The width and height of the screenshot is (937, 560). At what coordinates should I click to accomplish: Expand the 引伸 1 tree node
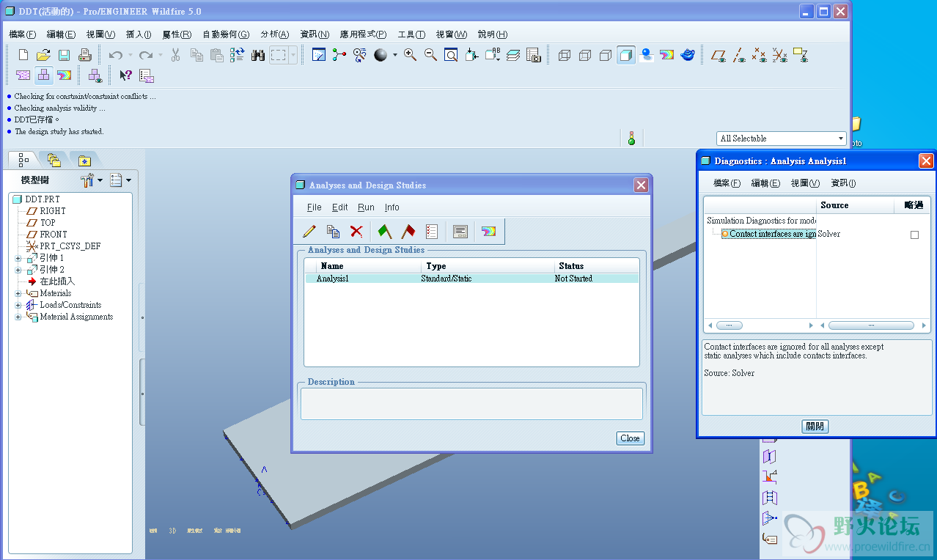[18, 258]
